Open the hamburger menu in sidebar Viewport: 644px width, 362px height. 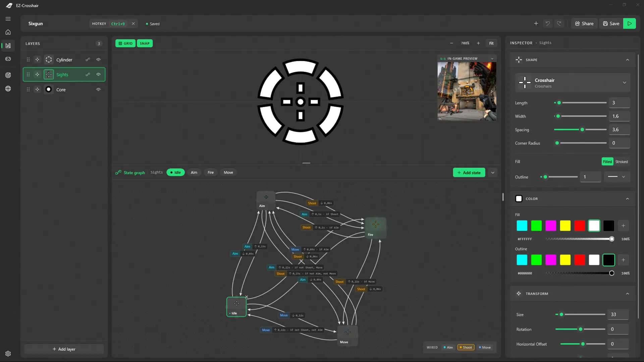click(x=8, y=19)
